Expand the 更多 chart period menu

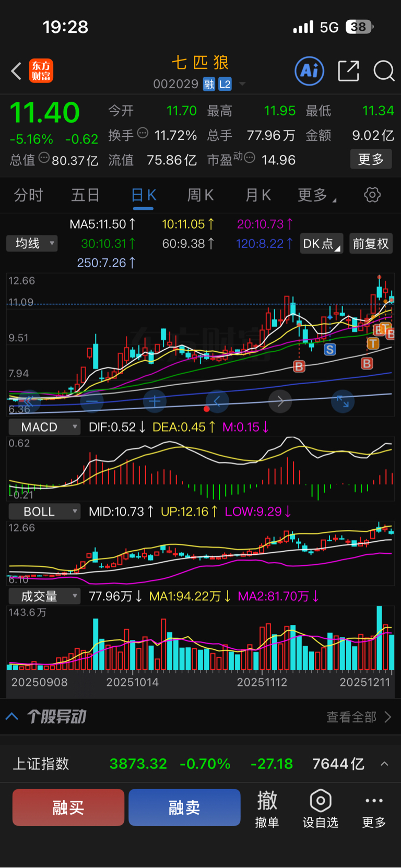(317, 195)
